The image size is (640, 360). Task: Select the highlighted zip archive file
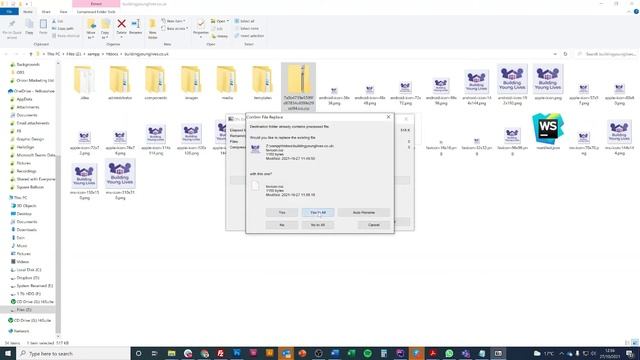click(x=298, y=87)
